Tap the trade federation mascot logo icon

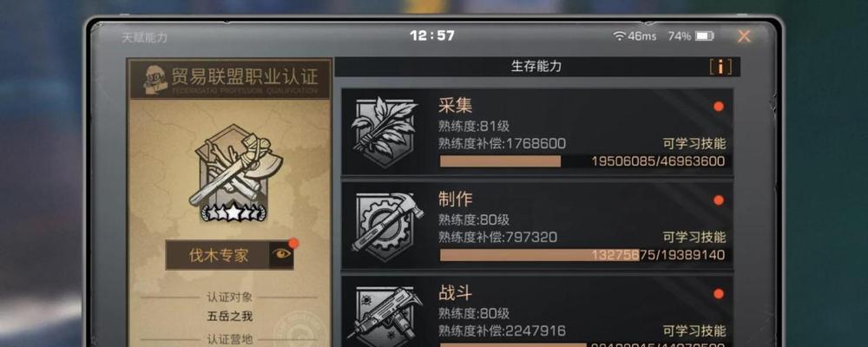point(155,79)
